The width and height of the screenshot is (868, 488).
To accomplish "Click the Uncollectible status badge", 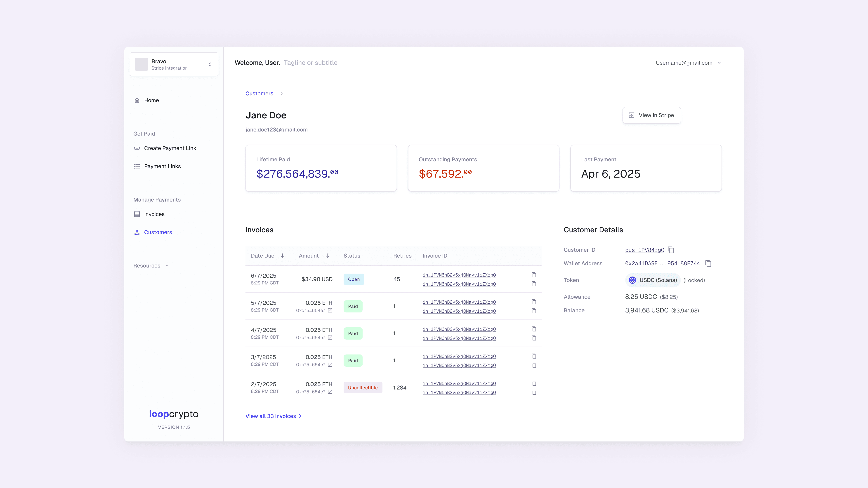I will pyautogui.click(x=363, y=388).
